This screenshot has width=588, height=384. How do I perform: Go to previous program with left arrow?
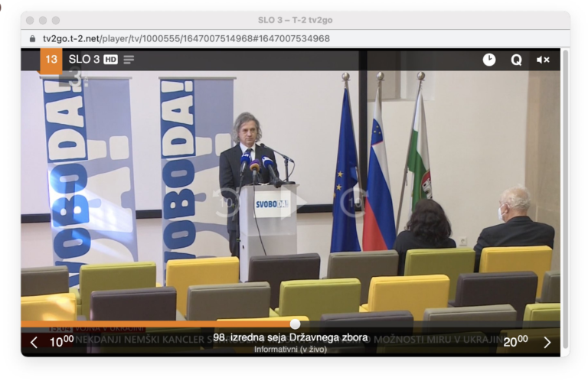34,342
